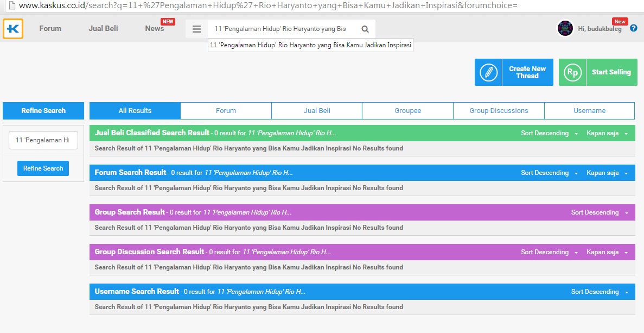Open Sort Descending dropdown in Jual Beli Classified results

tap(550, 133)
